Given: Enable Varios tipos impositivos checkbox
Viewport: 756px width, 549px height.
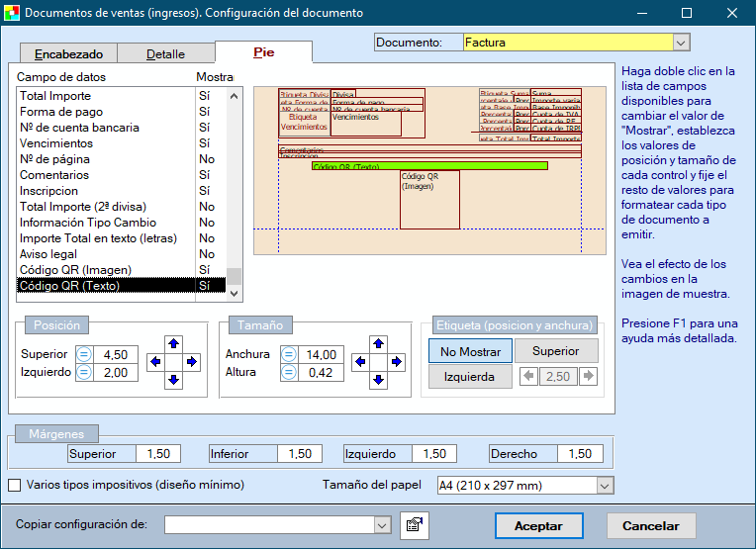Looking at the screenshot, I should [15, 485].
